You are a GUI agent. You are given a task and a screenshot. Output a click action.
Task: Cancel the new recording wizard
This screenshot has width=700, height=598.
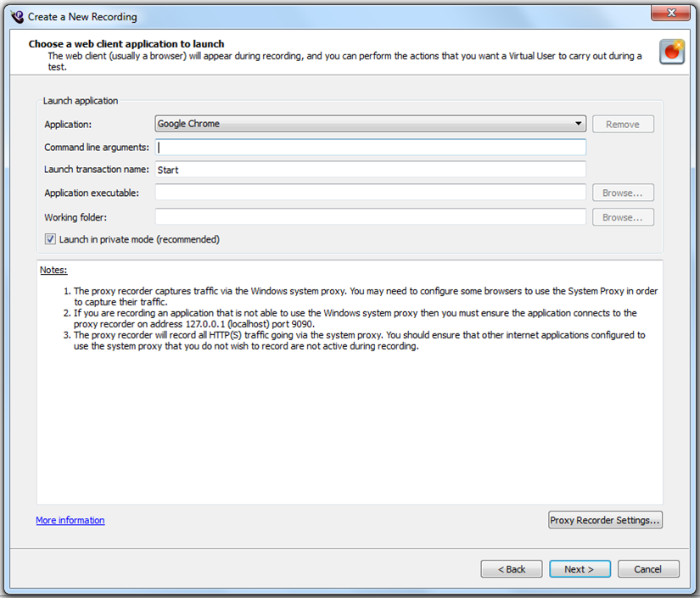click(x=648, y=569)
